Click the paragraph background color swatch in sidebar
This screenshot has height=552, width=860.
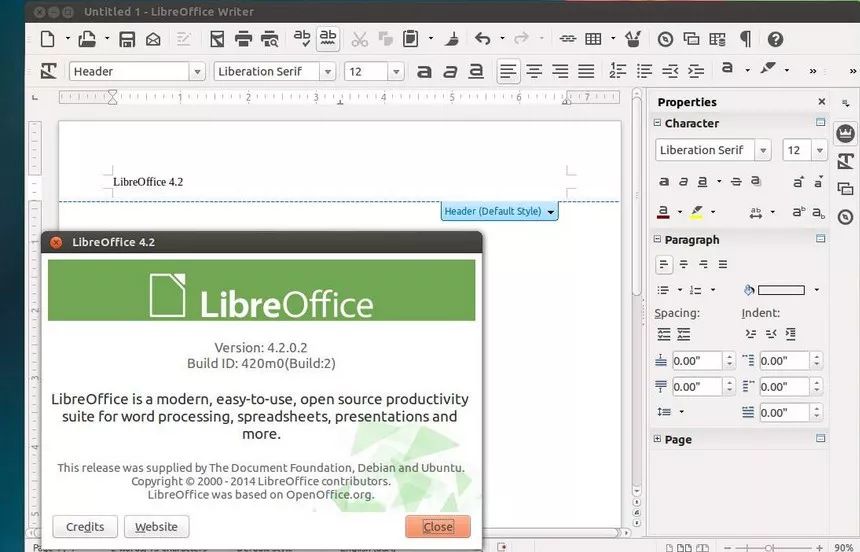(x=780, y=290)
